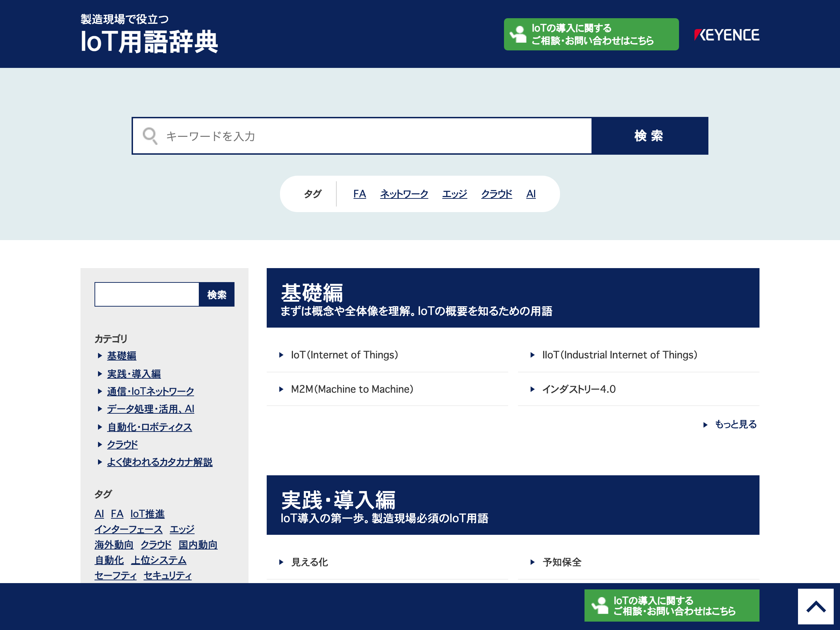Open the 実践・導入編 category in sidebar
This screenshot has width=840, height=630.
pyautogui.click(x=134, y=374)
